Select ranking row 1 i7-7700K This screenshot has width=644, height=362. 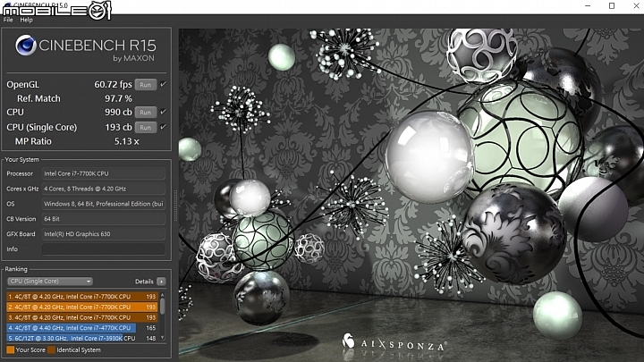click(82, 297)
